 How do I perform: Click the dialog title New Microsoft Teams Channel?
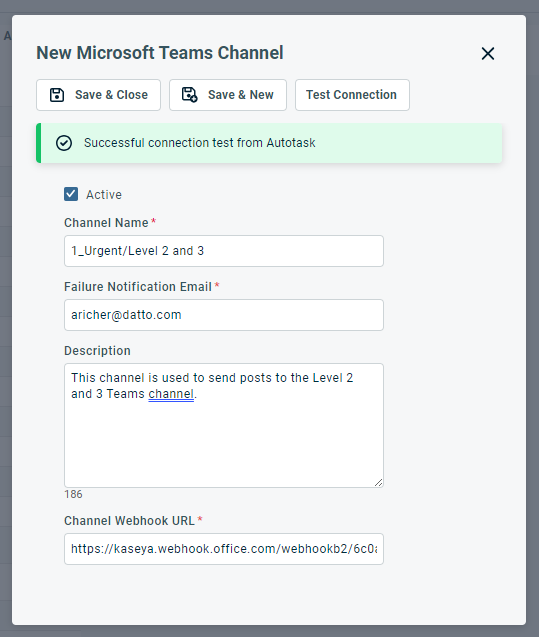pyautogui.click(x=160, y=53)
